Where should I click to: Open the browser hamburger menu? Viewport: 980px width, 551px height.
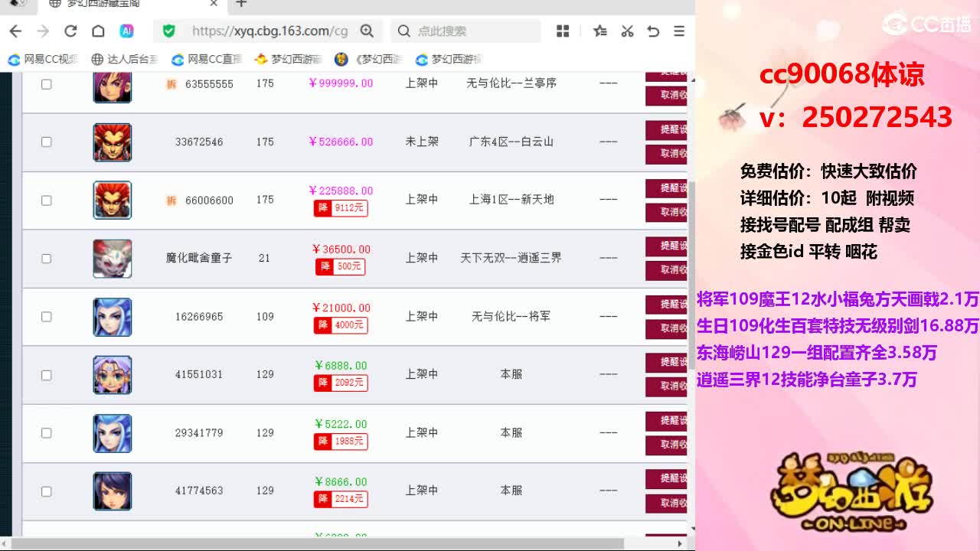pos(679,31)
